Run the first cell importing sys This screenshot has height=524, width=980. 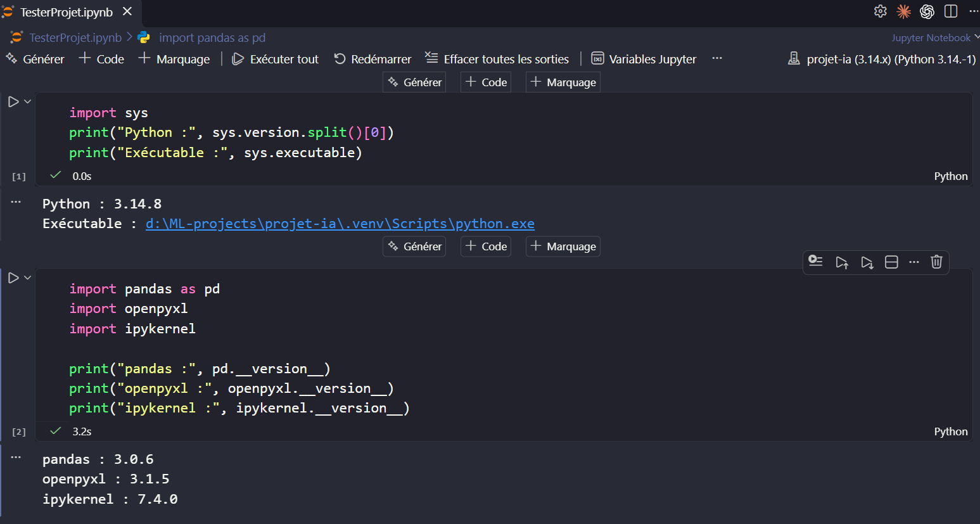[13, 101]
